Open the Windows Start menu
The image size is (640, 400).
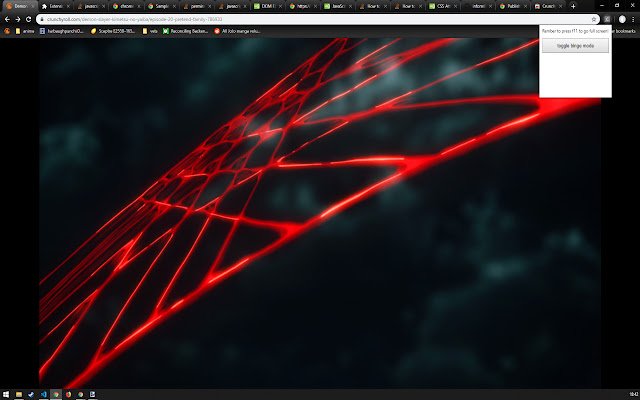click(6, 394)
